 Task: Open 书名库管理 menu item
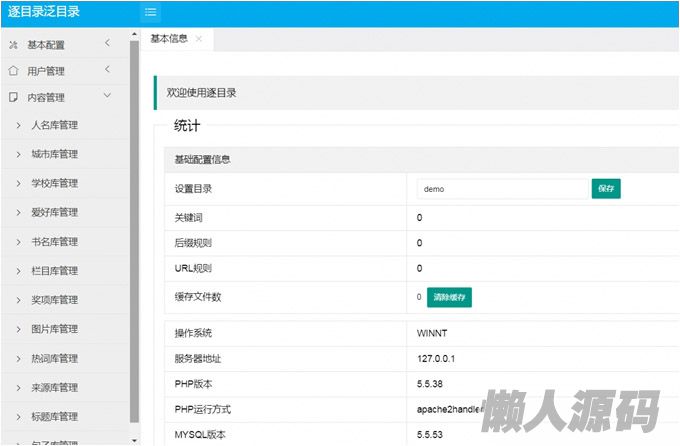[68, 241]
